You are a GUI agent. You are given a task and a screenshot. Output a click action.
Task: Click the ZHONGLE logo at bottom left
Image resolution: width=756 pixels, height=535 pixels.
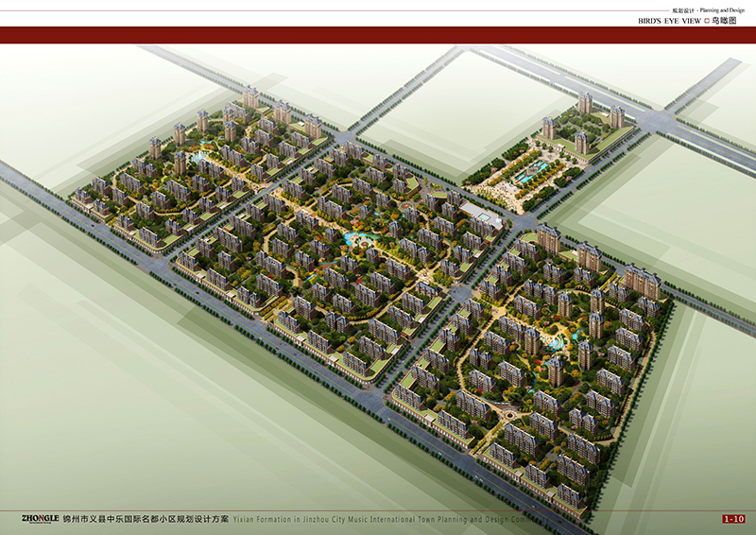point(40,518)
